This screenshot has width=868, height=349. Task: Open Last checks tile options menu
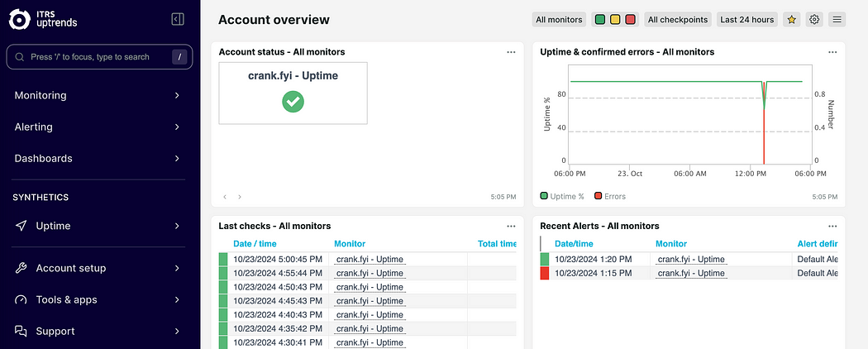(511, 226)
